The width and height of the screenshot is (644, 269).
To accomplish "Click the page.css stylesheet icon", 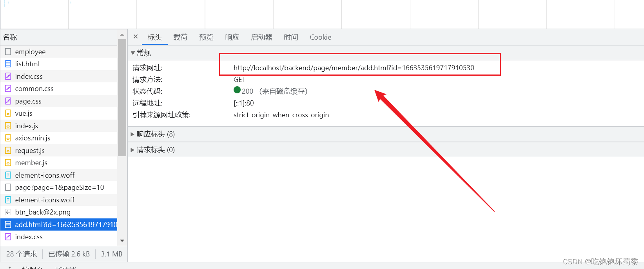I will pos(8,101).
